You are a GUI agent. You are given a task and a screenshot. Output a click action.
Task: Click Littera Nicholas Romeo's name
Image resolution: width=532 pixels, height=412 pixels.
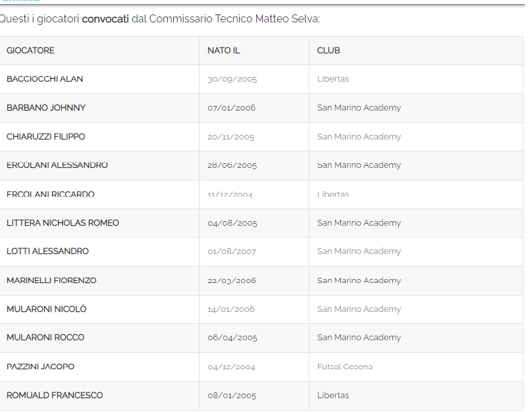click(63, 223)
